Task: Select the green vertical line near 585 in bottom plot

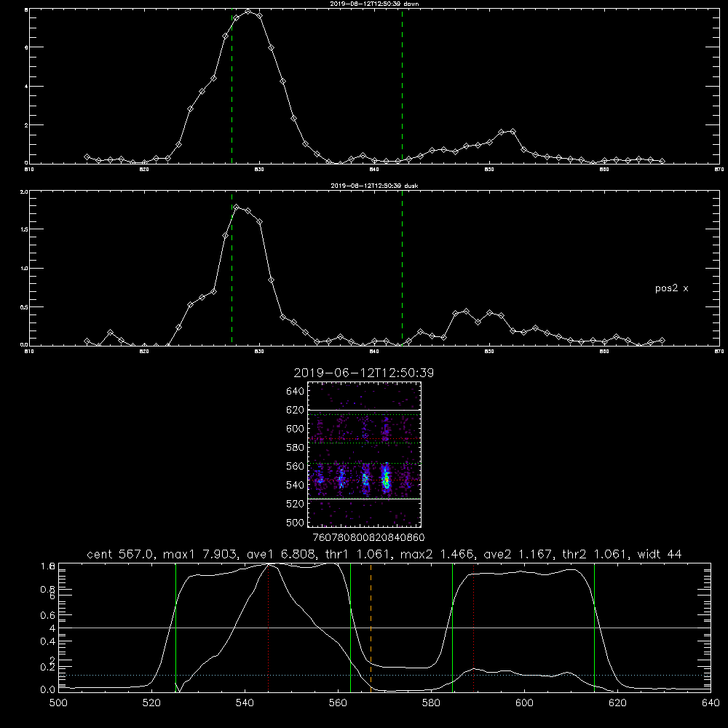Action: (453, 628)
